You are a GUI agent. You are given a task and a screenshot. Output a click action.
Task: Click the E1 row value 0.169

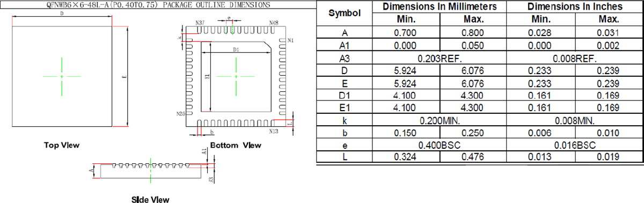tap(609, 107)
